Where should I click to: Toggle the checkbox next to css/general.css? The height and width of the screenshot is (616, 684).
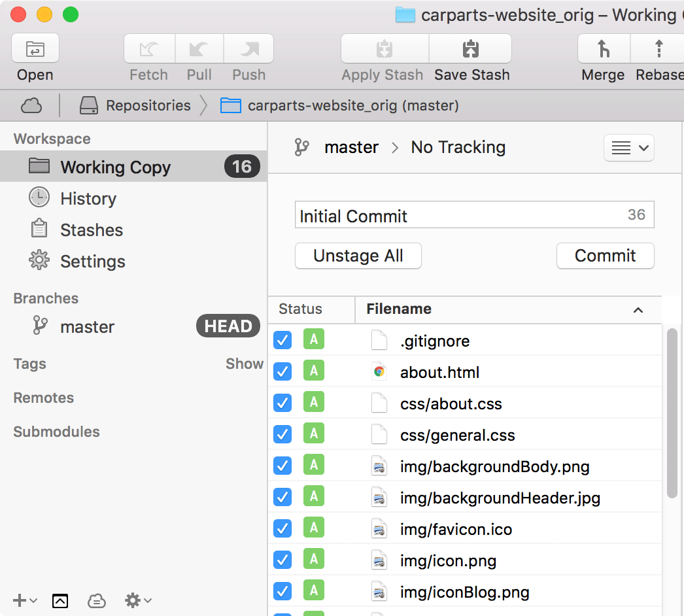(x=282, y=434)
